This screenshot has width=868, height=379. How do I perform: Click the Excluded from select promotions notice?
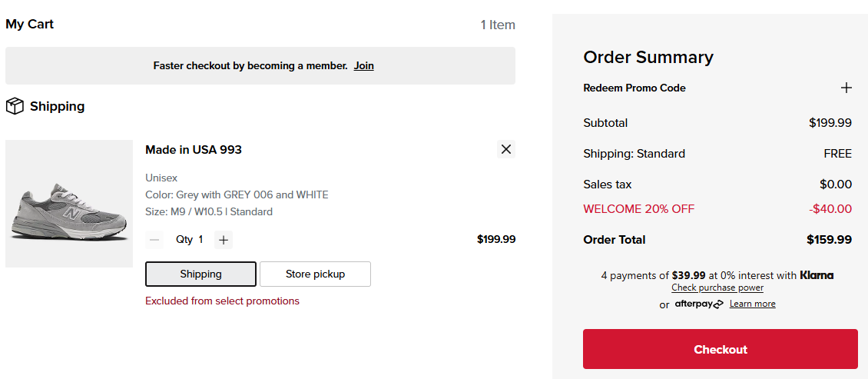pos(222,301)
